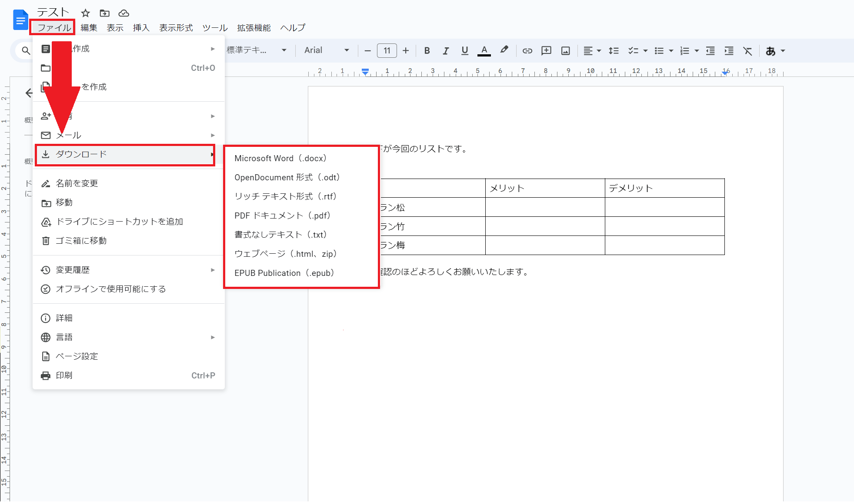Apply underline formatting
Screen dimensions: 854x504
[464, 51]
